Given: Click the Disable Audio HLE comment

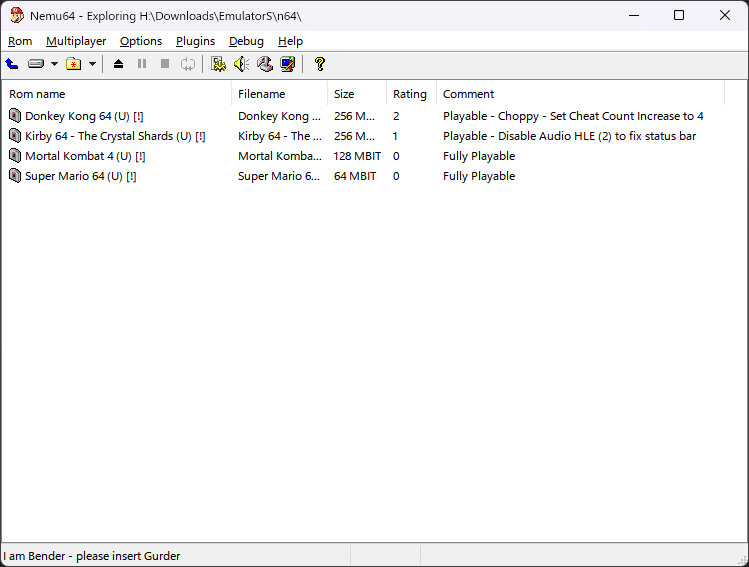Looking at the screenshot, I should (x=569, y=136).
